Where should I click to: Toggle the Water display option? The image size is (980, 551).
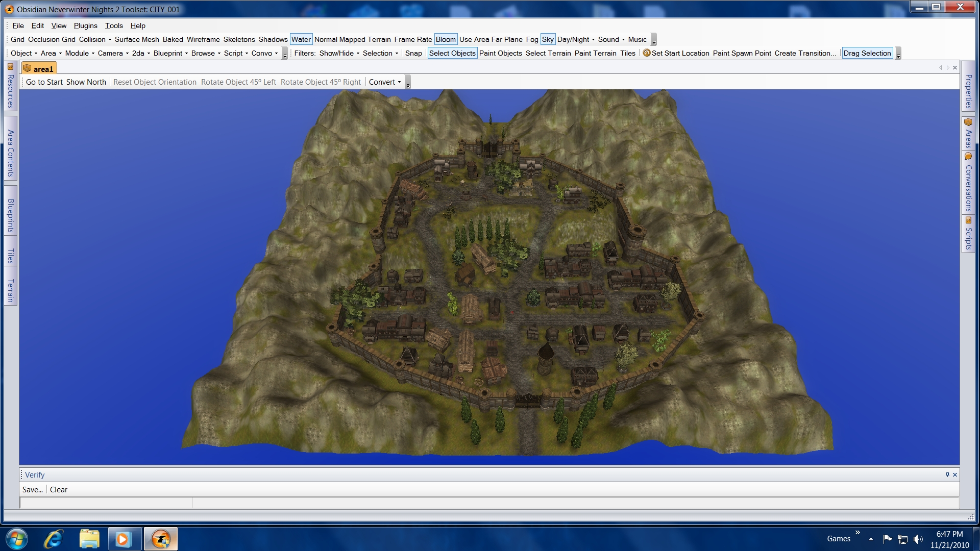coord(301,39)
